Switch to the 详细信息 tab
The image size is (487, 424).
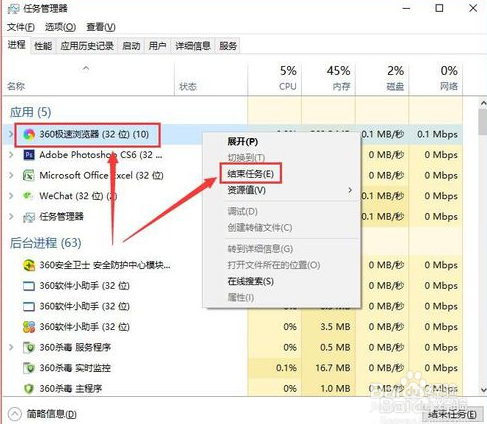coord(193,46)
